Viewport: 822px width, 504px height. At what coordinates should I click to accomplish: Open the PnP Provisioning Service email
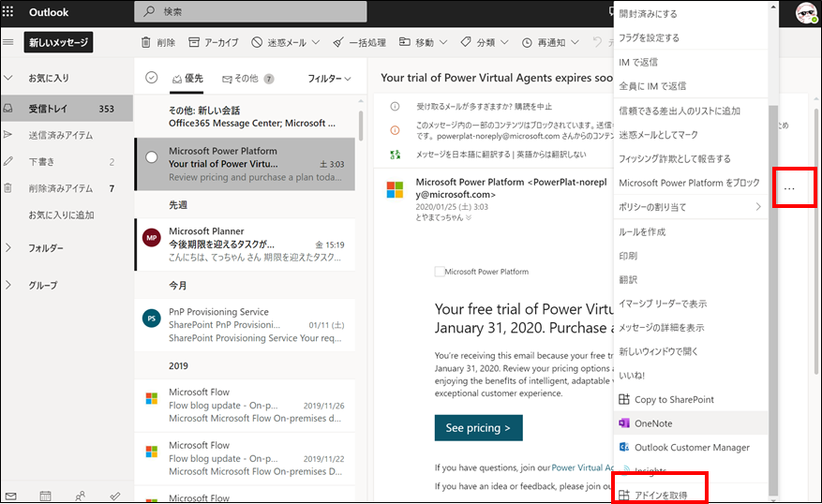pos(245,325)
